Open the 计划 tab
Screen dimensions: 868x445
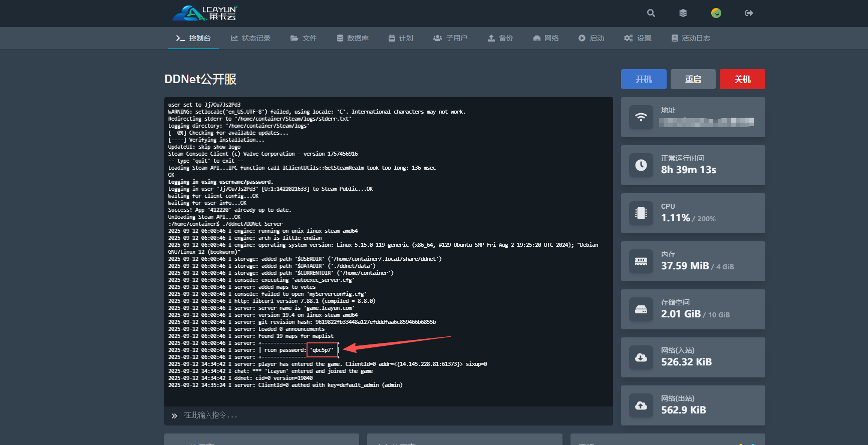point(401,38)
